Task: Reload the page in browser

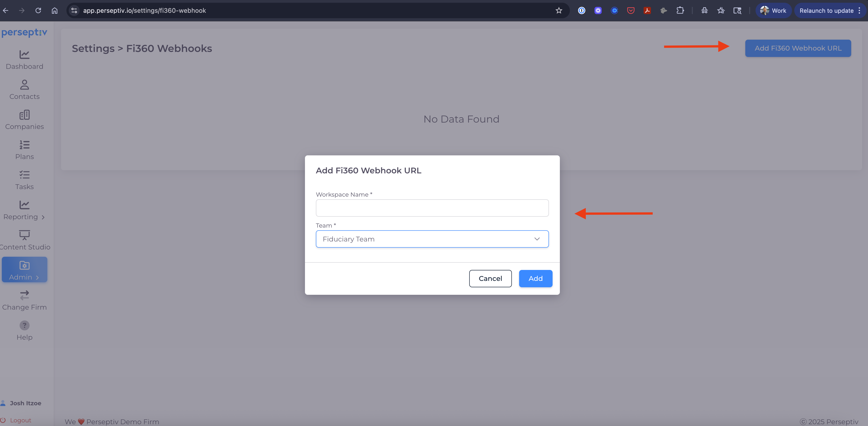Action: click(x=38, y=10)
